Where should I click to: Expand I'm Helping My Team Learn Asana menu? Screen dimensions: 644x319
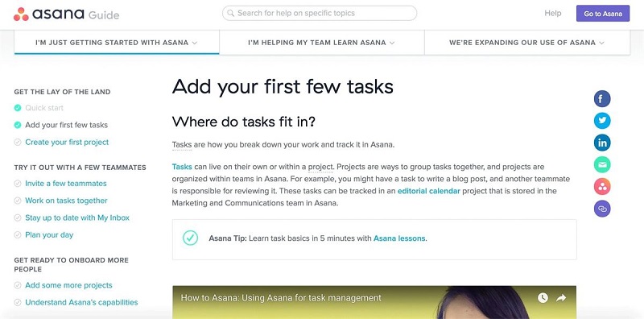coord(321,43)
